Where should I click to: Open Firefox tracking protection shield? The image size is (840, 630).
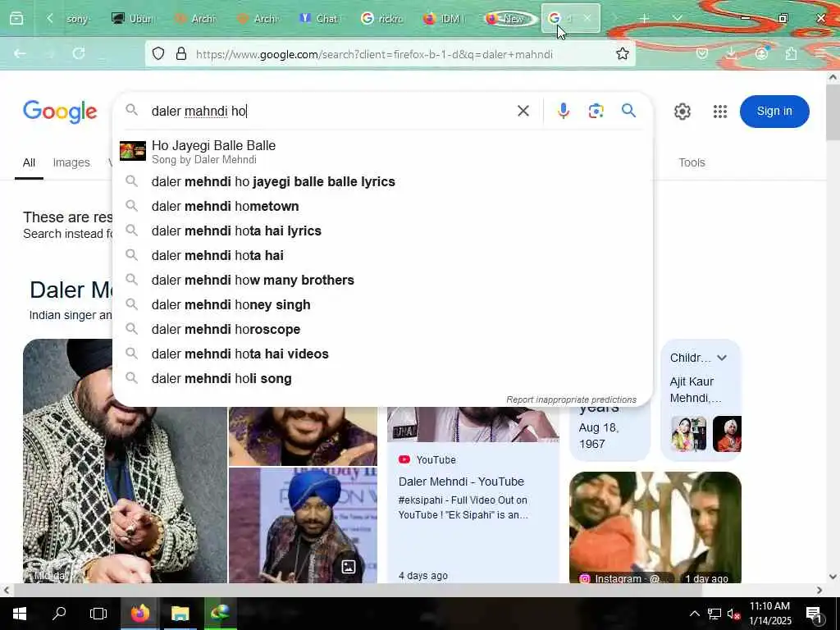[158, 53]
